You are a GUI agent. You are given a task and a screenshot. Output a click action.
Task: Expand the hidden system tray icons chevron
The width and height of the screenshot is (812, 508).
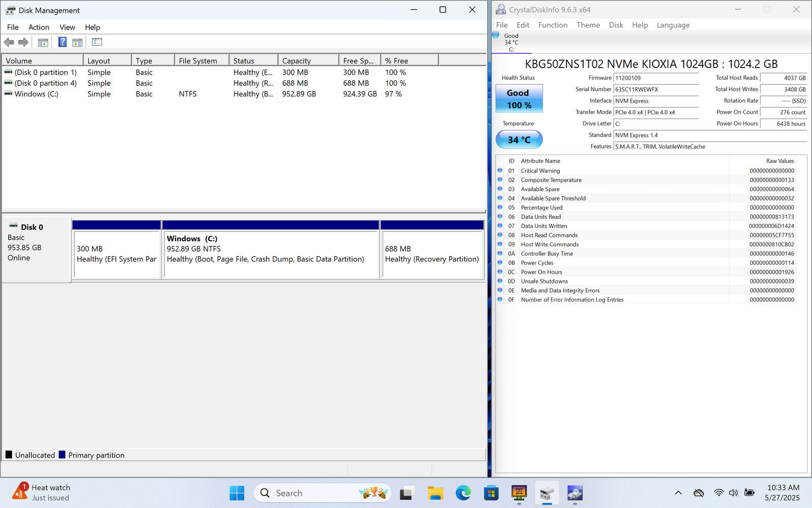pyautogui.click(x=678, y=493)
